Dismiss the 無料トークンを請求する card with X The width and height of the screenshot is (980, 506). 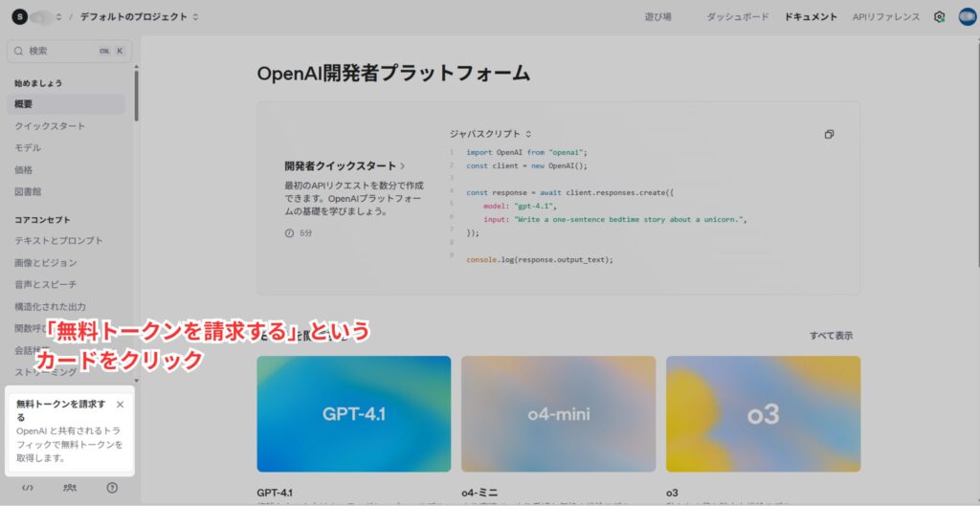coord(120,405)
